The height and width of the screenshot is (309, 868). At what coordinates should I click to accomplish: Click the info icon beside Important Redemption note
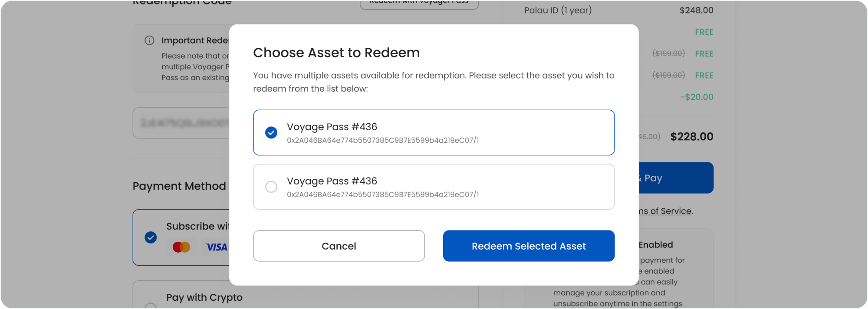[x=149, y=40]
